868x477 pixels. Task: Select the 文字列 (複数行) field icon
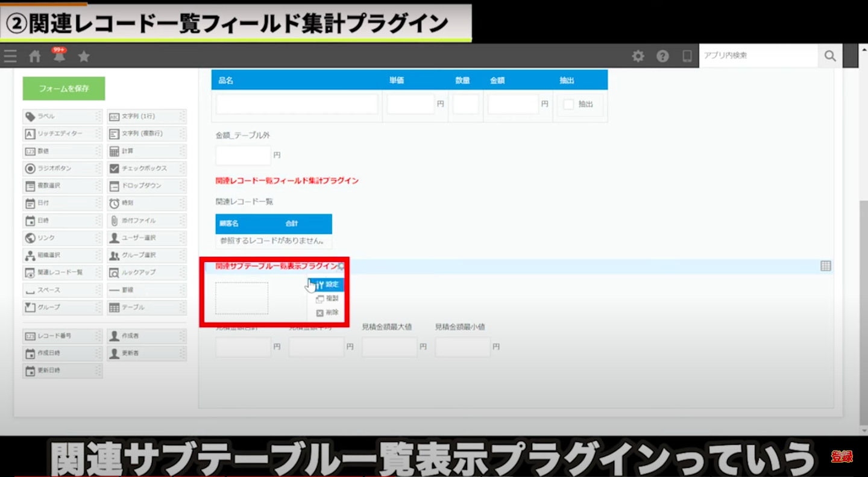coord(114,134)
